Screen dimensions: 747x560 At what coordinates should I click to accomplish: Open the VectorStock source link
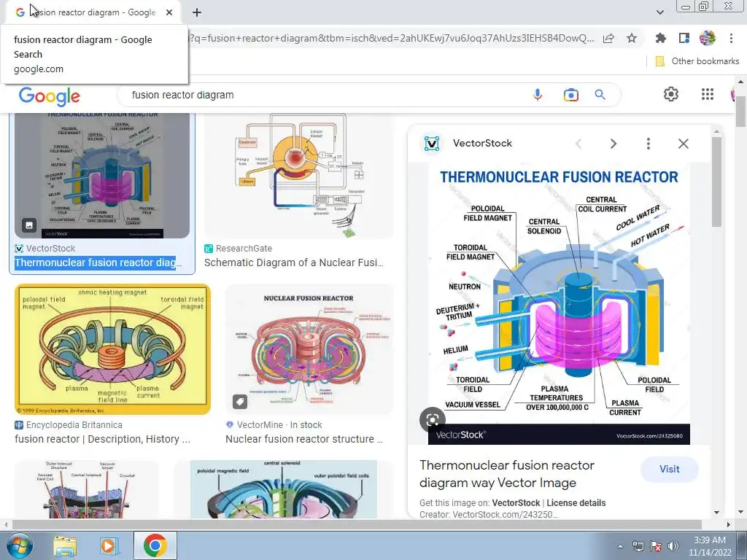coord(516,503)
